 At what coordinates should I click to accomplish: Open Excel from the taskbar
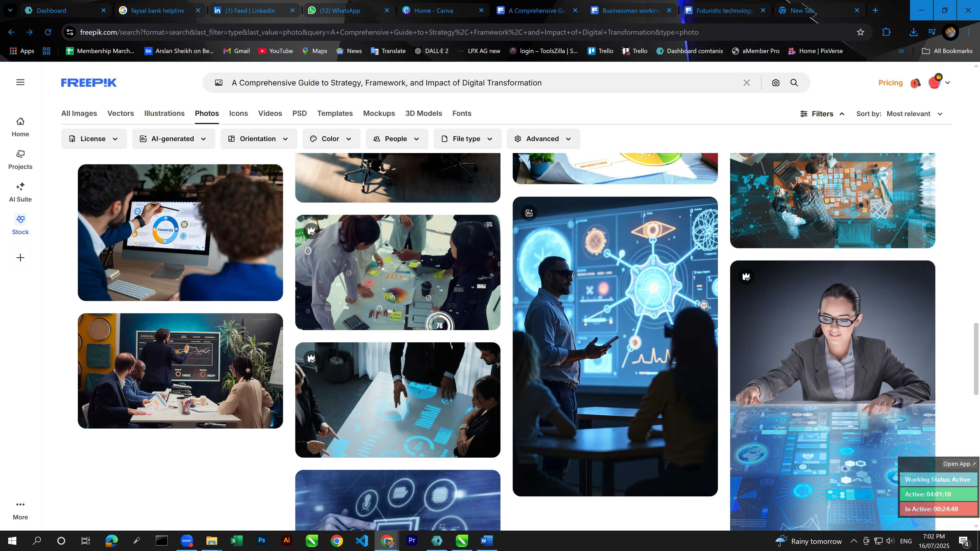[236, 540]
